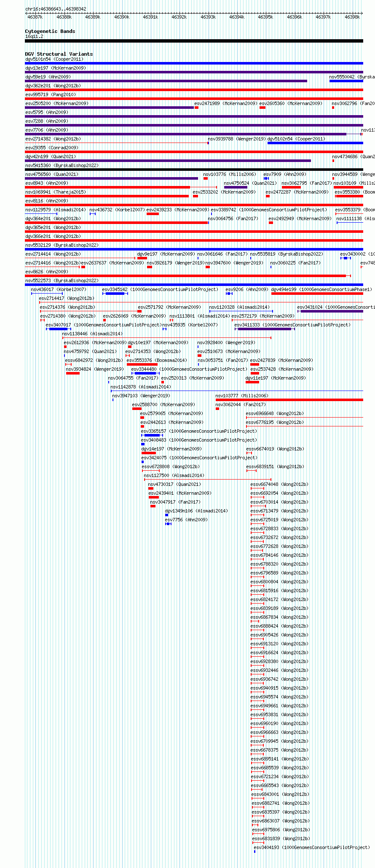
Task: Click the dgv5101n54 (Cooper2011) variant label
Action: pos(54,59)
